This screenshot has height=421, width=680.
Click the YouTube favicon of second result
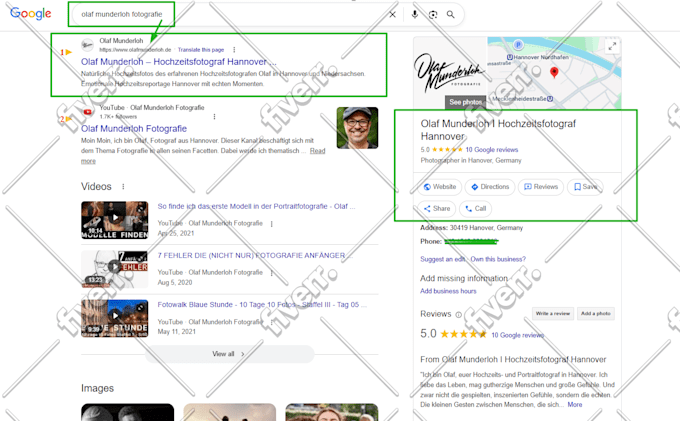(x=88, y=112)
